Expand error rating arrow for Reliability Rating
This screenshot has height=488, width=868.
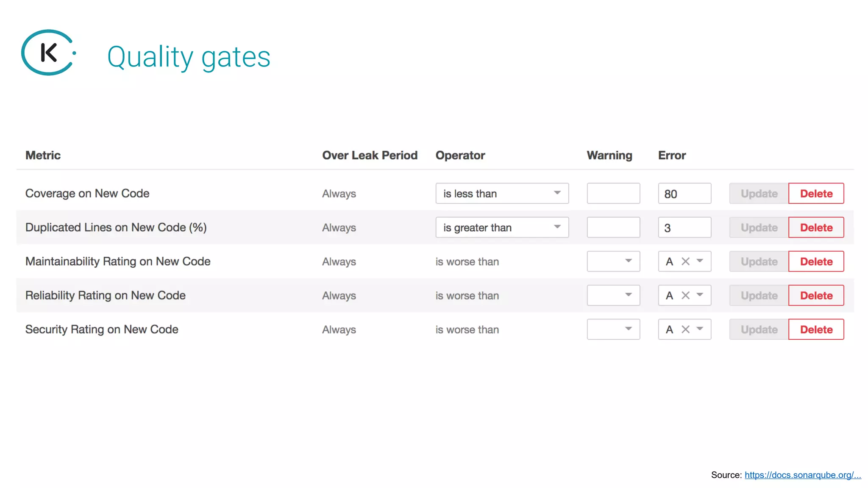(700, 295)
